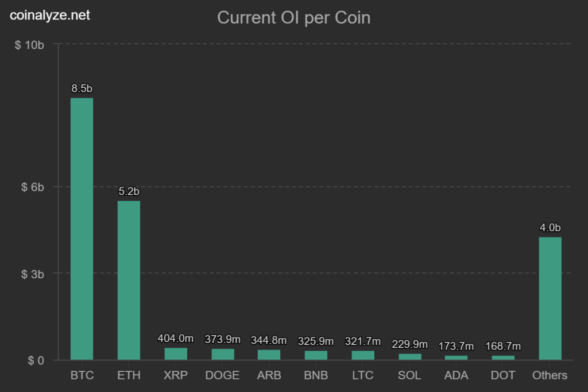Click the $ 6b y-axis label
Screen dimensions: 588x392
coord(32,187)
